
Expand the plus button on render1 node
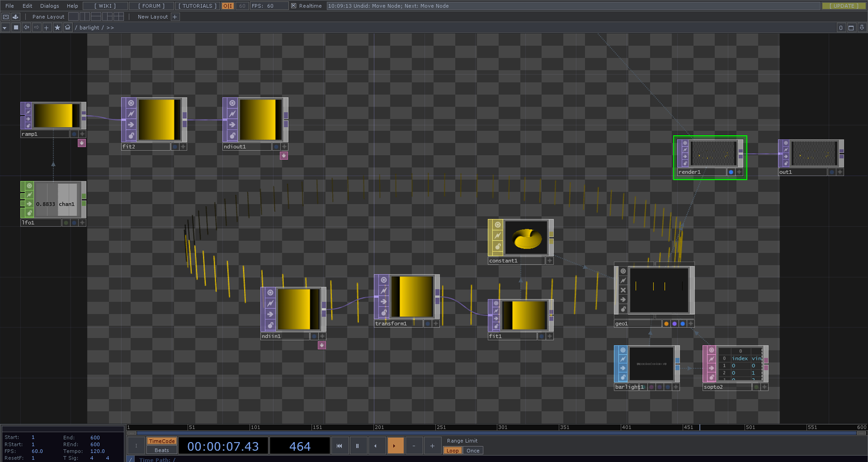(x=740, y=172)
